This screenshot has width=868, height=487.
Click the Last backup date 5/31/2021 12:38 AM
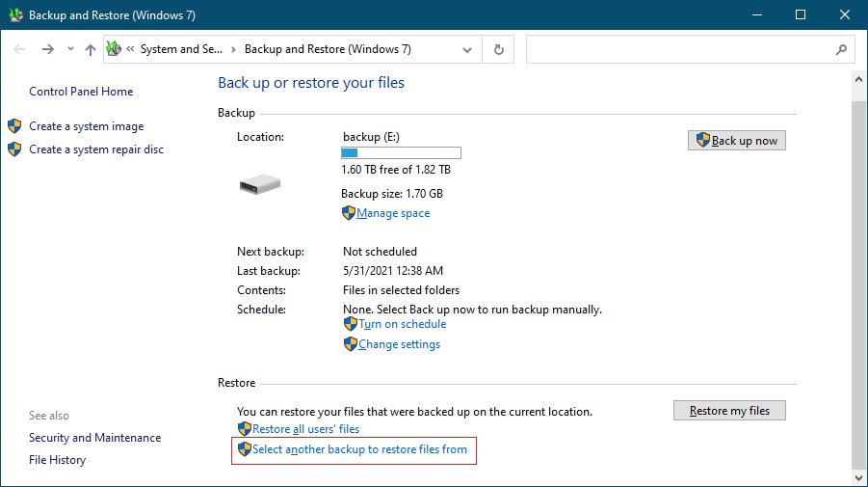tap(393, 271)
